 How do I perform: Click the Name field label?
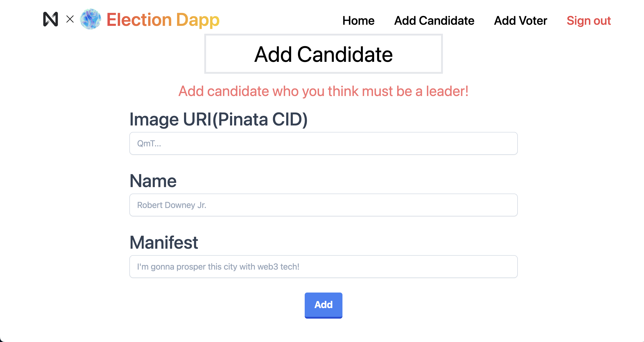pyautogui.click(x=153, y=181)
